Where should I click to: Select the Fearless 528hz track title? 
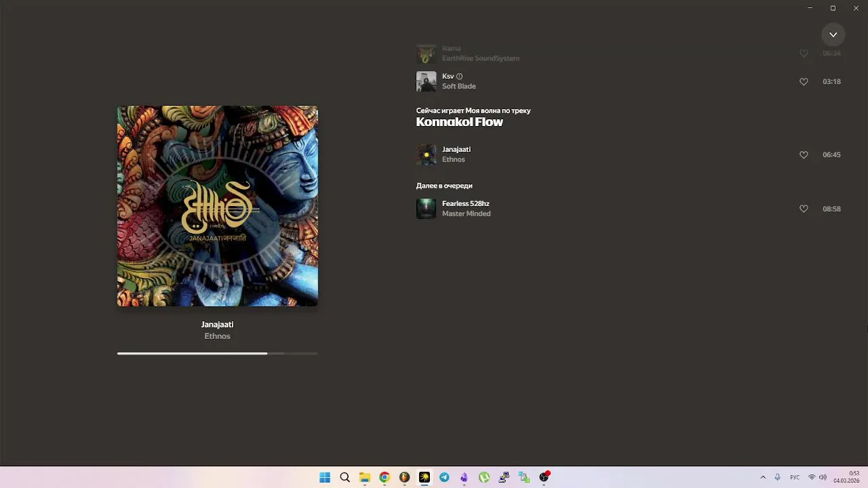click(466, 203)
